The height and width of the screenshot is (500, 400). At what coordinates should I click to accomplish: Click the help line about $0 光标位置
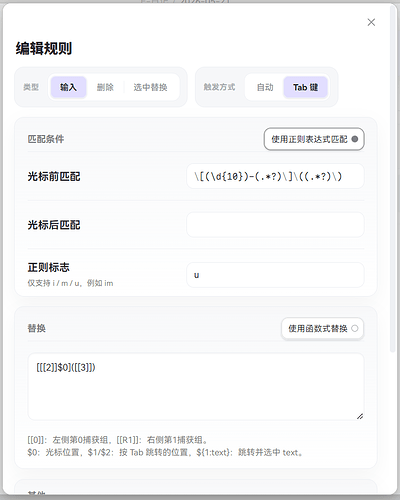tap(166, 453)
